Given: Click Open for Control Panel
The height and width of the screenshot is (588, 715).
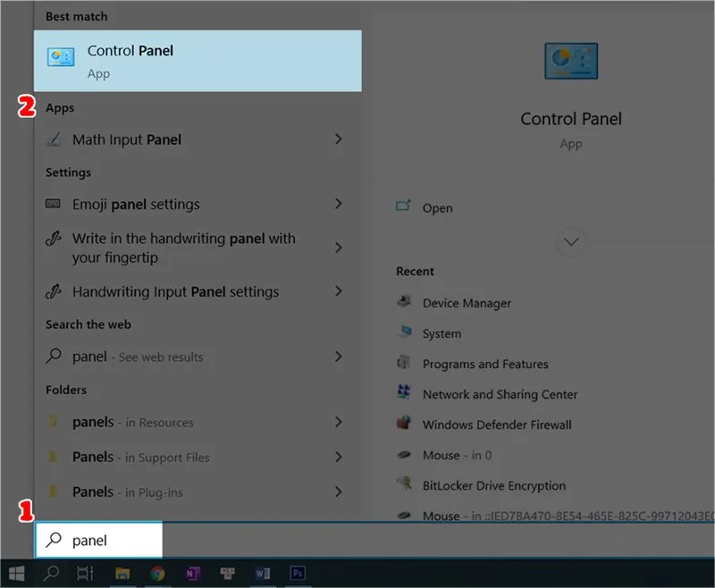Looking at the screenshot, I should point(437,208).
